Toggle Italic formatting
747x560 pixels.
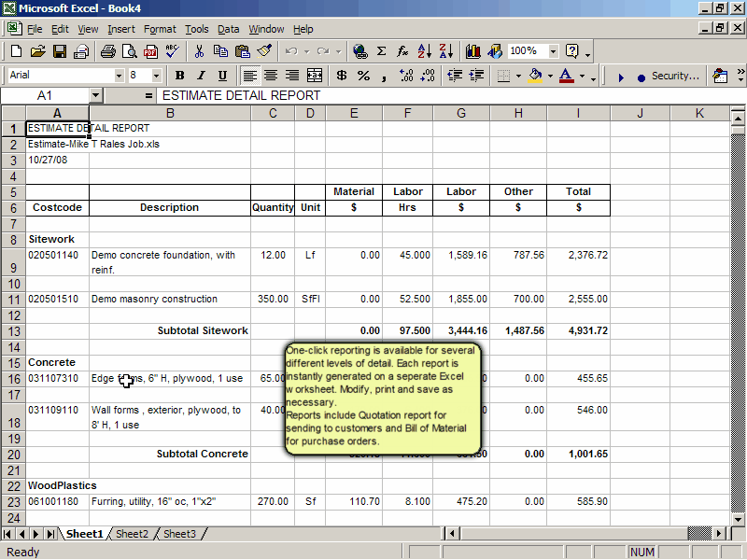[x=201, y=76]
